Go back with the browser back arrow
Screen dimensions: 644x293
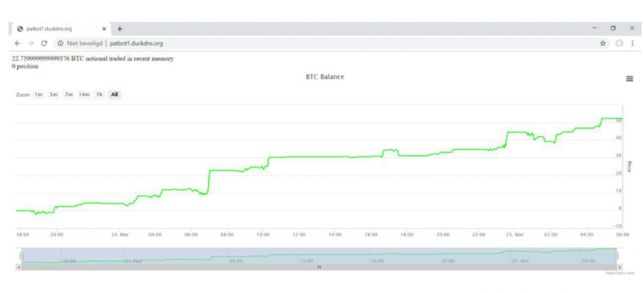pos(17,43)
